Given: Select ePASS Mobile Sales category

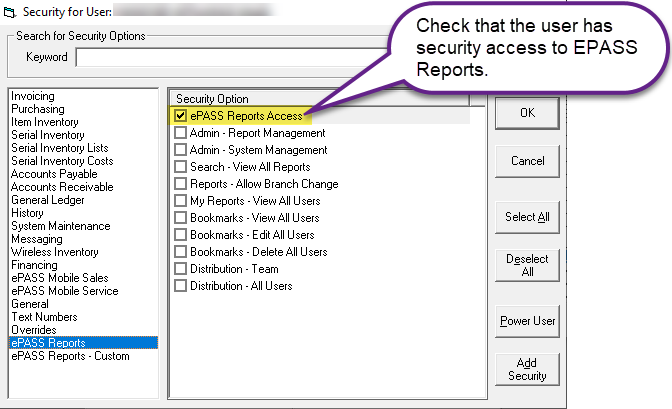Looking at the screenshot, I should click(60, 278).
